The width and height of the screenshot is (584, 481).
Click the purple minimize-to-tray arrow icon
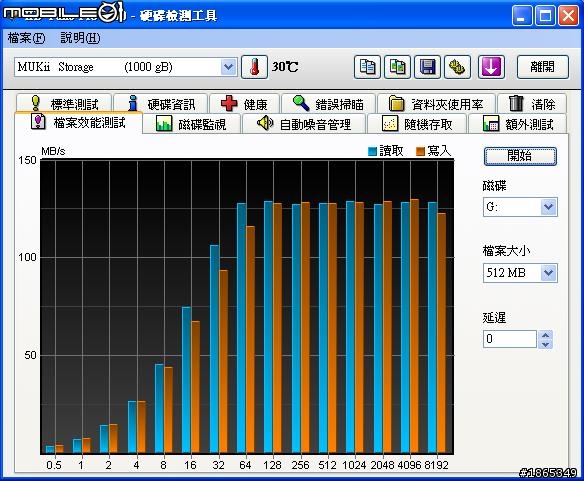pos(492,67)
